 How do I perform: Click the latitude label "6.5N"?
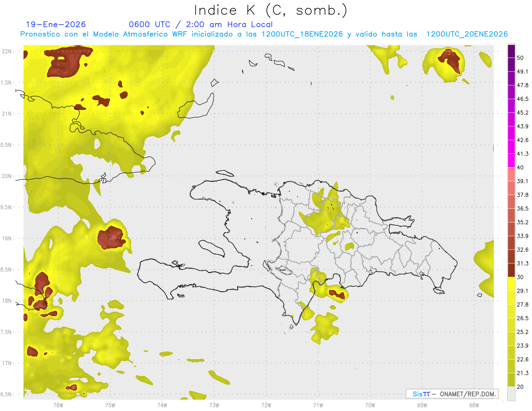6,395
